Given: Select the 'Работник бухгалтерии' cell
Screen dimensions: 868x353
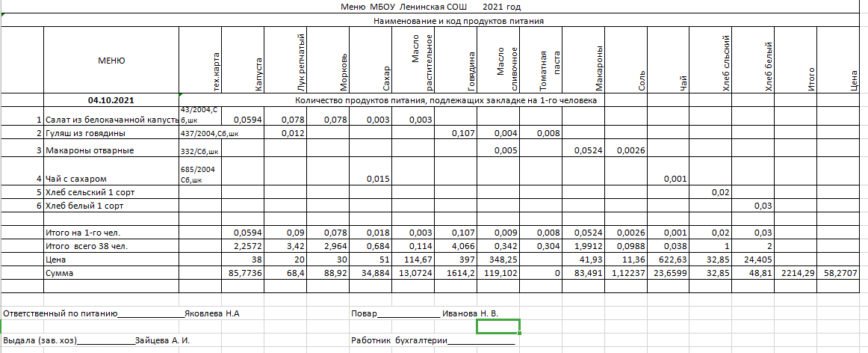Looking at the screenshot, I should (x=432, y=341).
